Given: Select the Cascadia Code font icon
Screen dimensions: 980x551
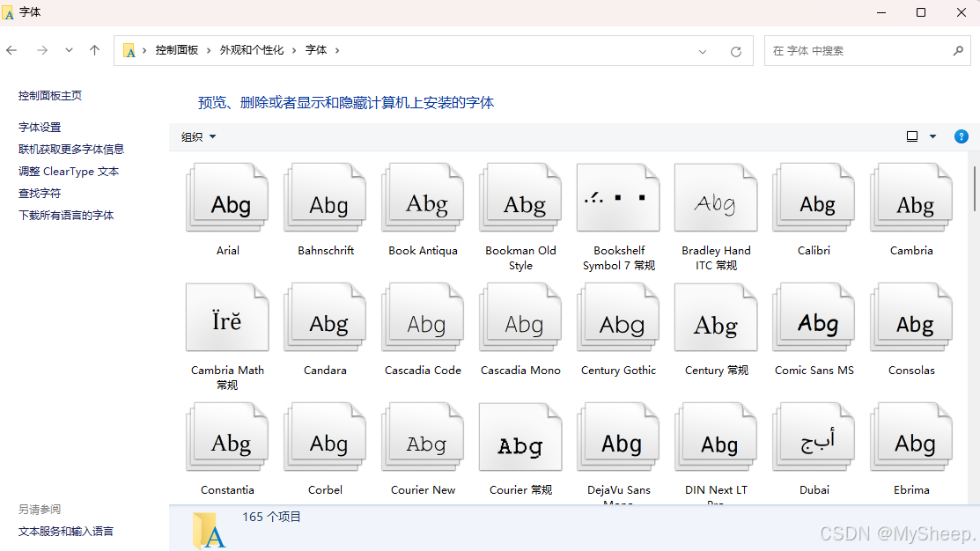Looking at the screenshot, I should [424, 318].
